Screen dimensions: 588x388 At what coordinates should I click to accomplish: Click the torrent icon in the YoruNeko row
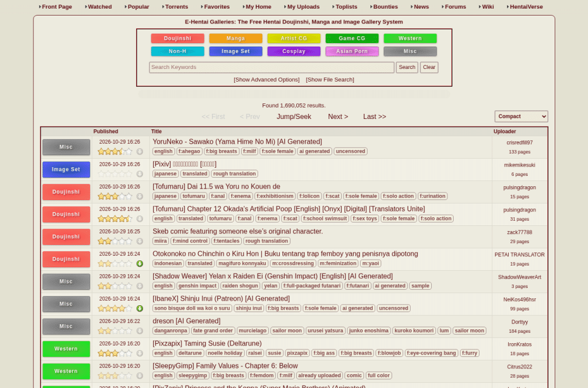[x=140, y=152]
